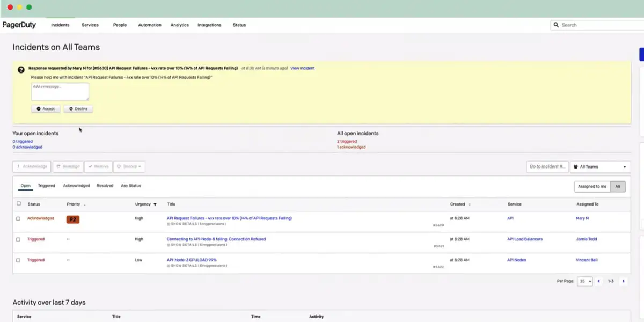Click the red close window button

click(10, 7)
